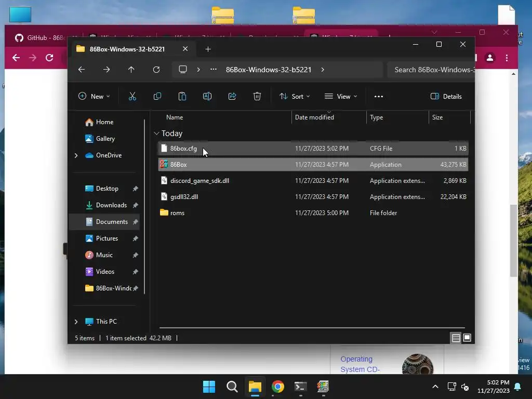Open clock and date in taskbar
The height and width of the screenshot is (399, 532).
tap(494, 387)
